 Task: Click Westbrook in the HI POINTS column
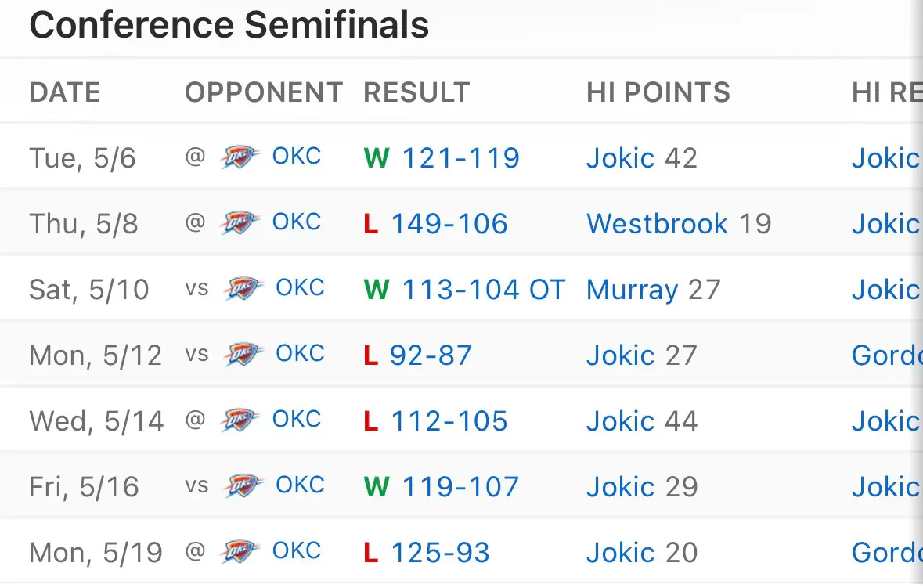657,224
